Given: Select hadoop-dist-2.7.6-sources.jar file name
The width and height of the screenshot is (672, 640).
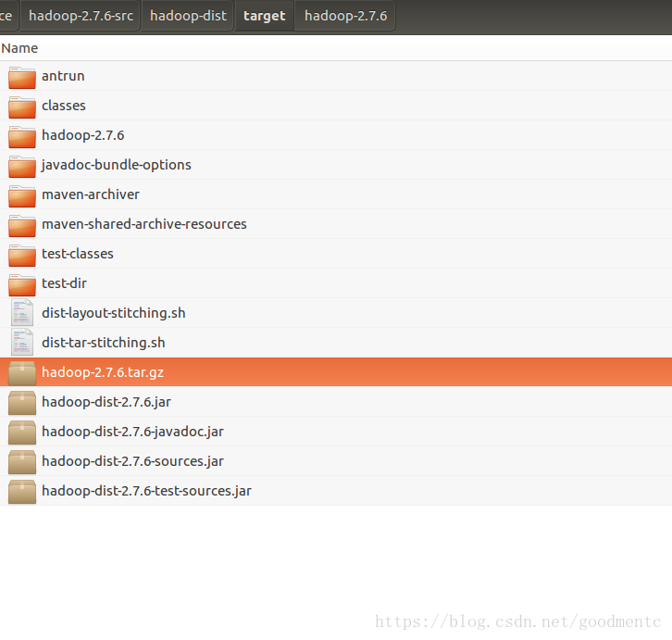Looking at the screenshot, I should pos(133,461).
